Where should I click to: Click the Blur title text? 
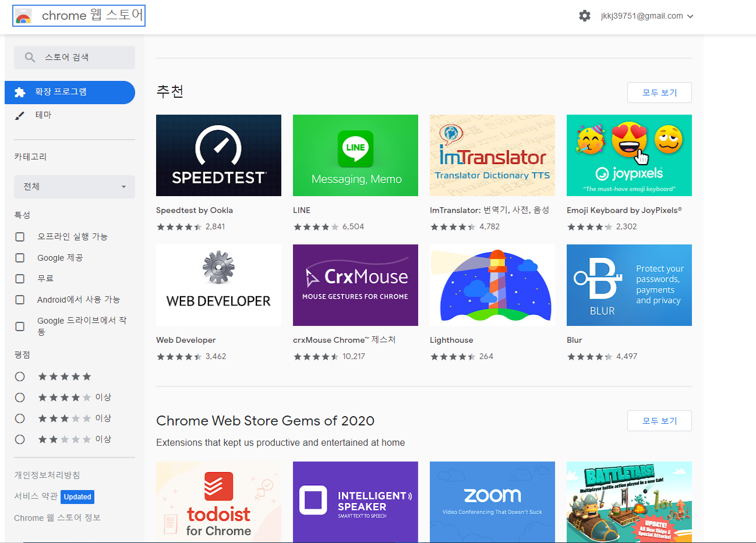click(574, 340)
